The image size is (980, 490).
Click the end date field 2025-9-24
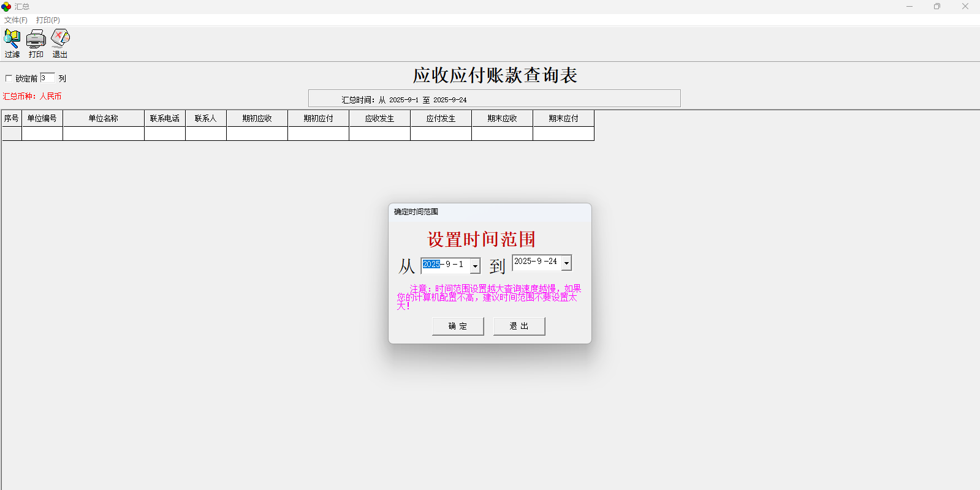click(535, 262)
